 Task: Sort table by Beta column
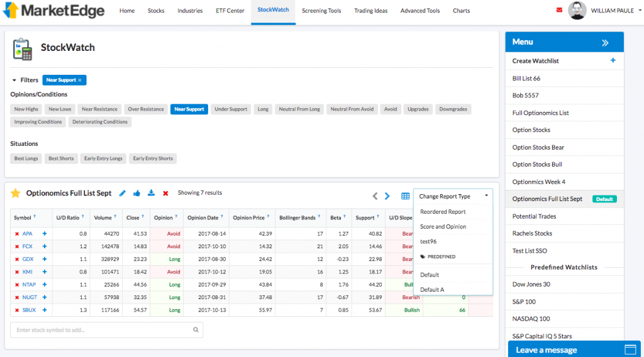(x=336, y=218)
